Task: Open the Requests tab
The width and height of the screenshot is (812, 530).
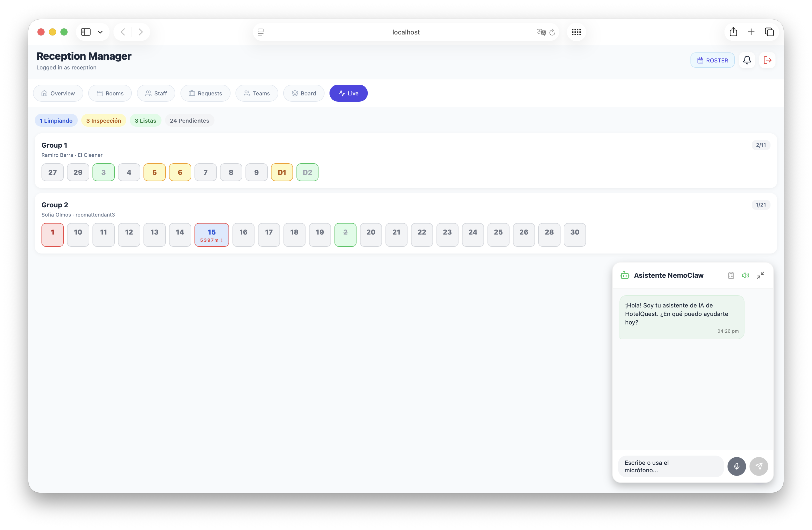Action: [x=205, y=93]
